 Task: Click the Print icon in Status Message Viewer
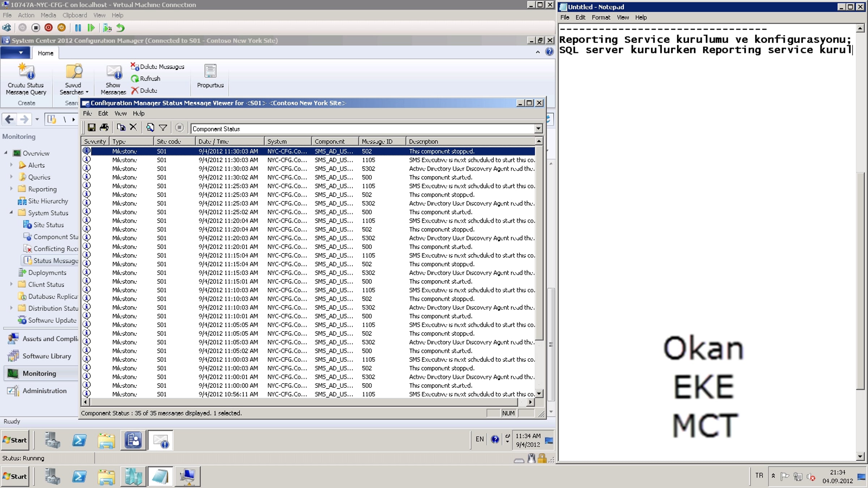[104, 128]
